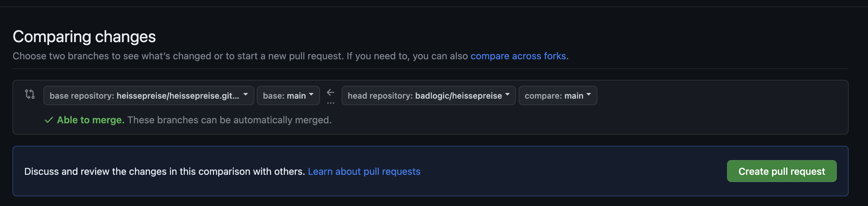The height and width of the screenshot is (206, 868).
Task: Open the base repository heissepreise/heissepreise.git dropdown
Action: [149, 96]
